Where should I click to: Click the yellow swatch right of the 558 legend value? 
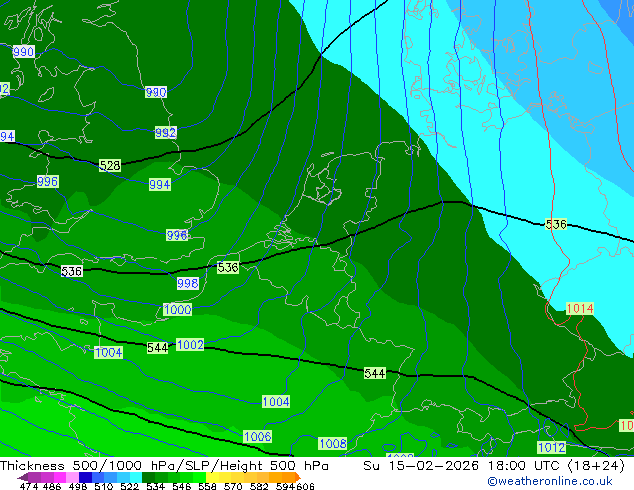(212, 476)
